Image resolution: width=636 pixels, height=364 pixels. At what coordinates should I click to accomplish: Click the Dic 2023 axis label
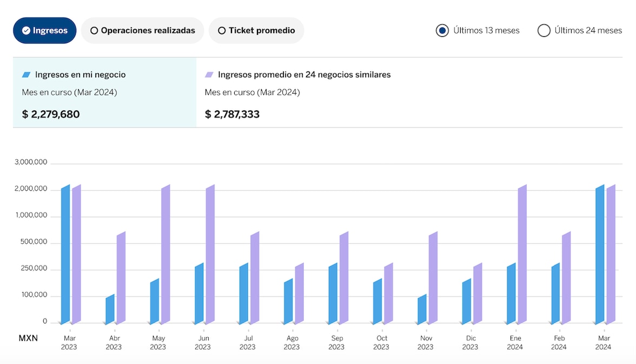[x=470, y=342]
